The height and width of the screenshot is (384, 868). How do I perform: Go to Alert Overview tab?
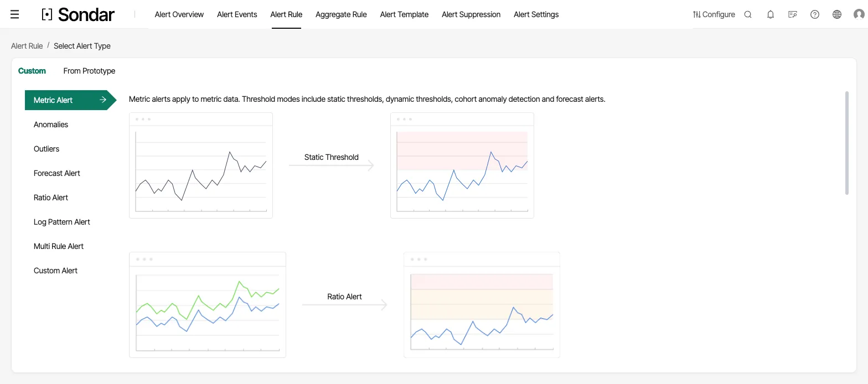click(x=179, y=14)
